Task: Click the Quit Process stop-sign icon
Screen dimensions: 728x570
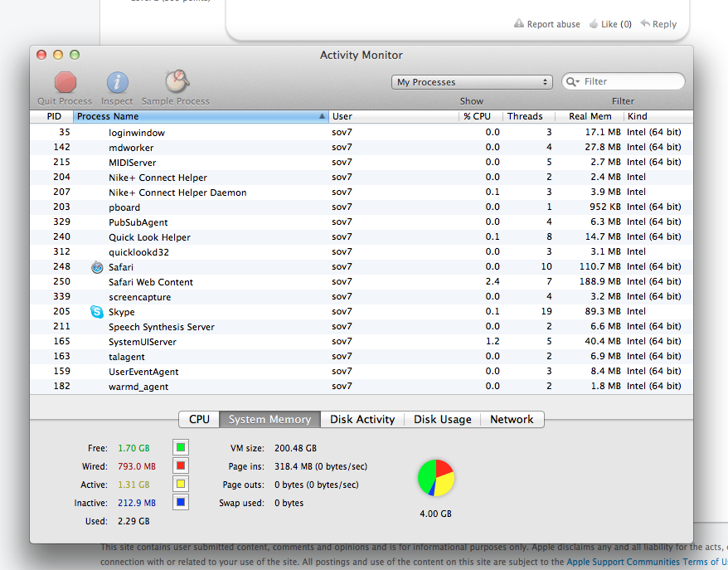Action: click(x=65, y=83)
